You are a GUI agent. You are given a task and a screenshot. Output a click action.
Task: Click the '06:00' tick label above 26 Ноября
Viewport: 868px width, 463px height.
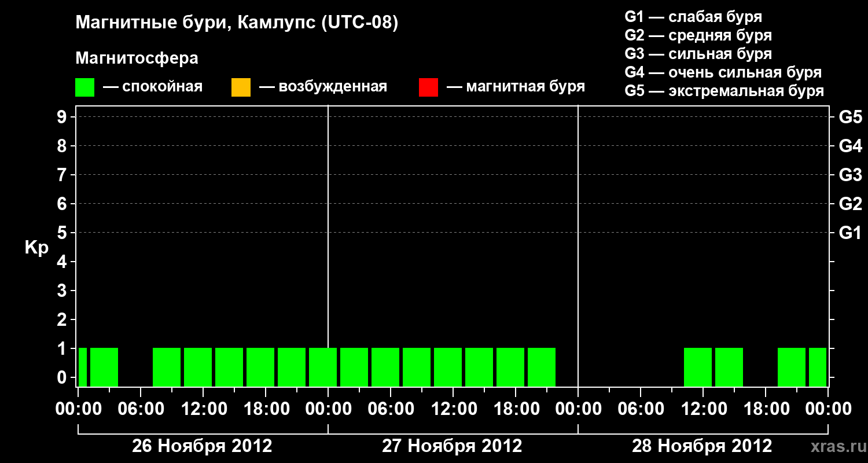click(x=141, y=409)
